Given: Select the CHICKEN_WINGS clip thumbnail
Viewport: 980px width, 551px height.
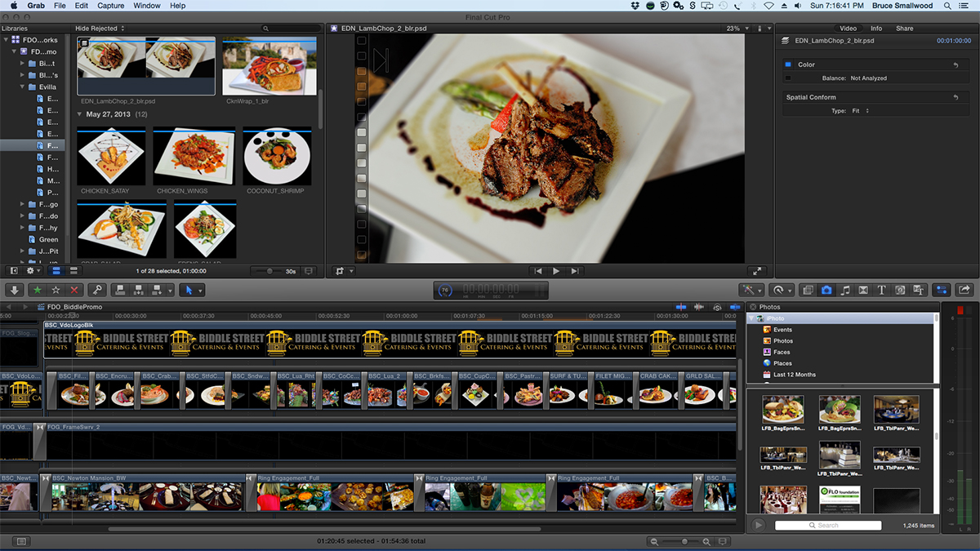Looking at the screenshot, I should [194, 156].
